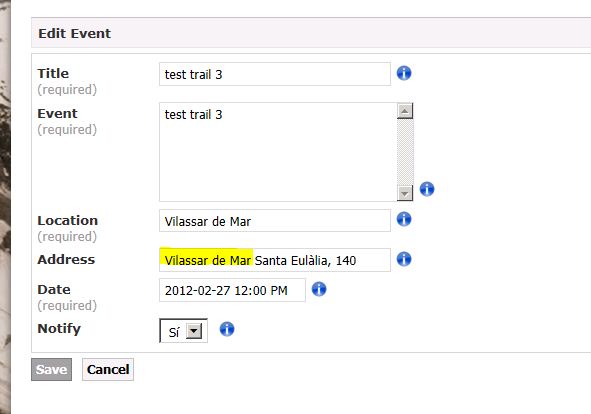Click the Event textarea scrollbar track
This screenshot has width=591, height=414.
pos(405,152)
